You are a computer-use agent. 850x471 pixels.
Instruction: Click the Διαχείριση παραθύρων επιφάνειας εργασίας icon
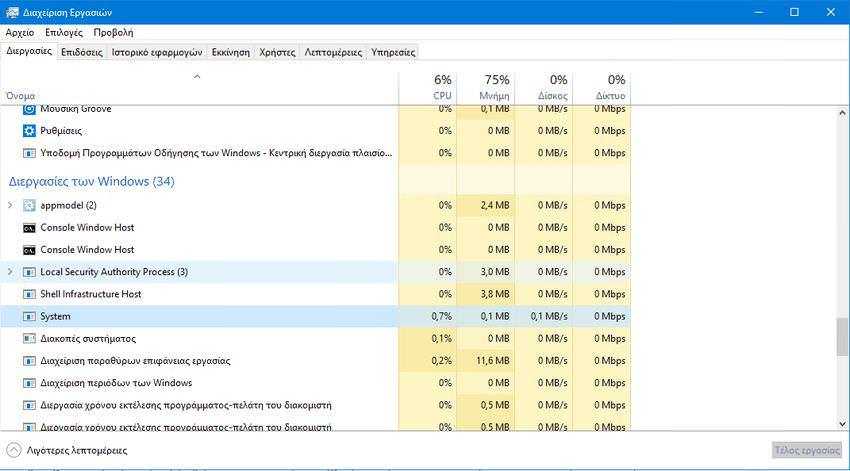(x=29, y=361)
